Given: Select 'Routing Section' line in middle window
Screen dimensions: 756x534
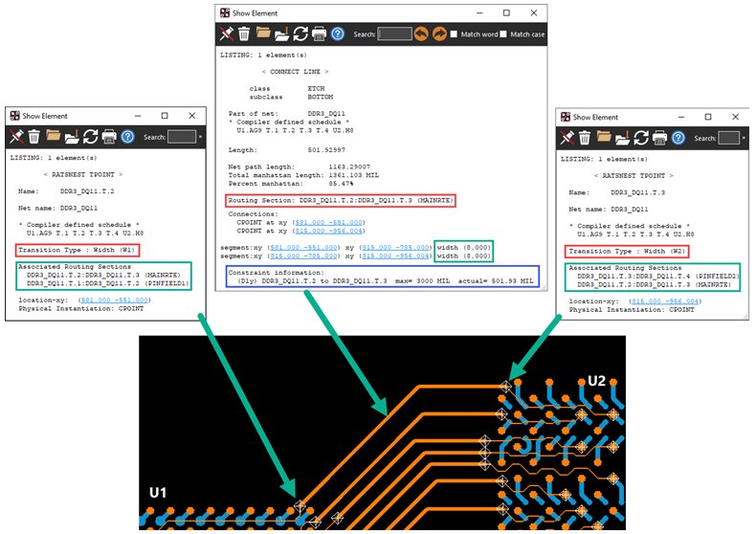Looking at the screenshot, I should pos(341,201).
